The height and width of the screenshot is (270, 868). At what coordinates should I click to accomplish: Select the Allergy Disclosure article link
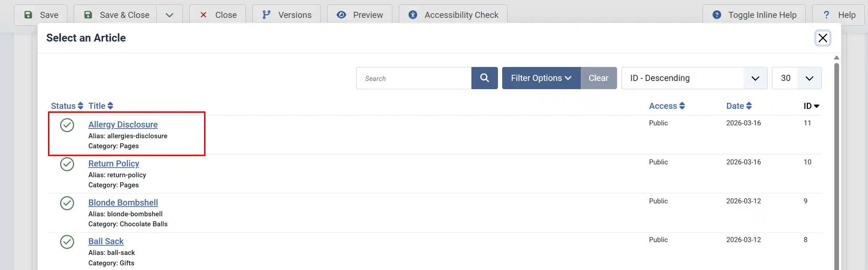(x=123, y=125)
